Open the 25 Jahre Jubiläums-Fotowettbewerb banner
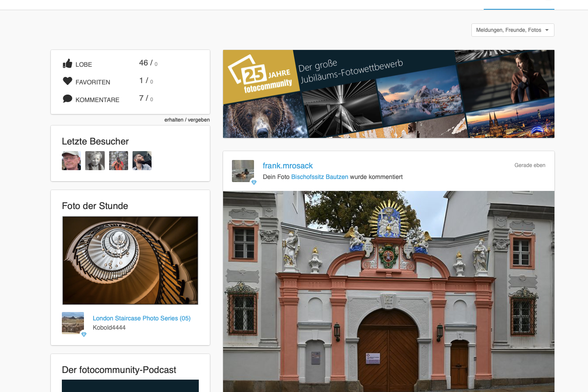 click(388, 94)
